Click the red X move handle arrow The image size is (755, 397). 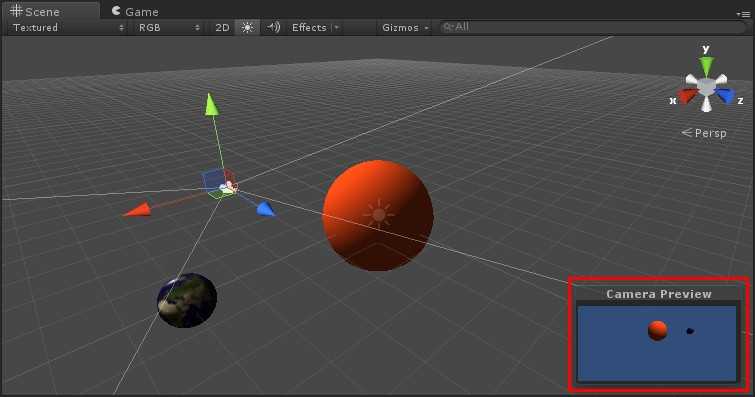[137, 210]
